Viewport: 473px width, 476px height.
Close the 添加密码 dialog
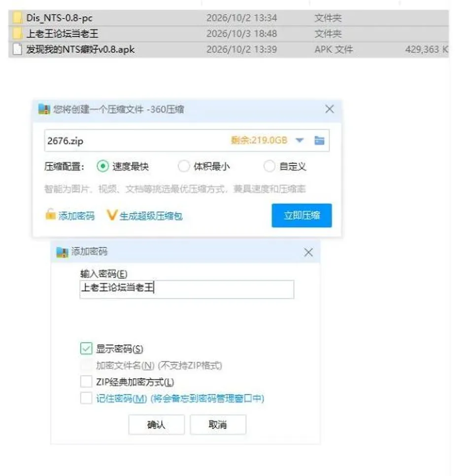308,252
